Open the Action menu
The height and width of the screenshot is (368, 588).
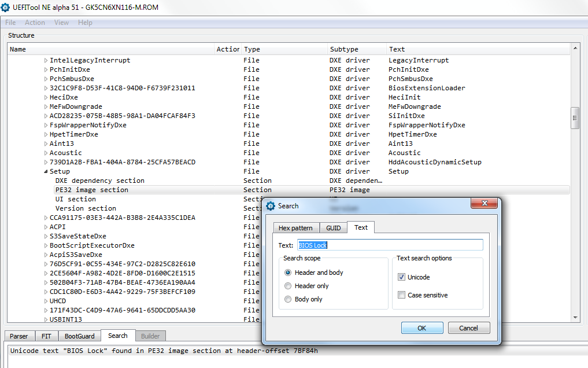(35, 23)
